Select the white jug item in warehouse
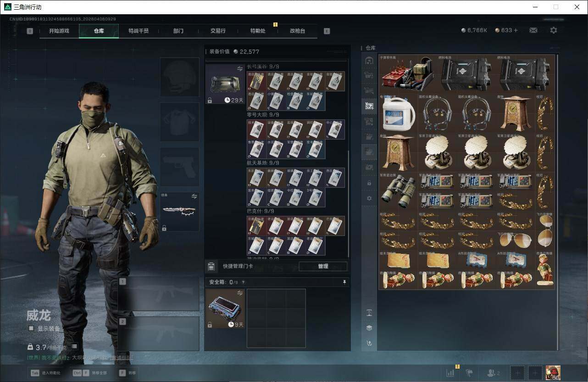588x382 pixels. point(398,114)
